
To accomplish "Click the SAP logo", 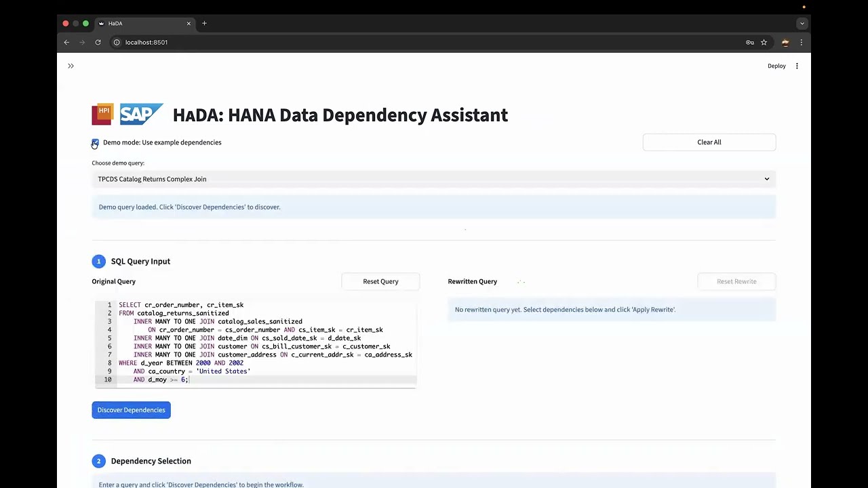I will pyautogui.click(x=141, y=114).
